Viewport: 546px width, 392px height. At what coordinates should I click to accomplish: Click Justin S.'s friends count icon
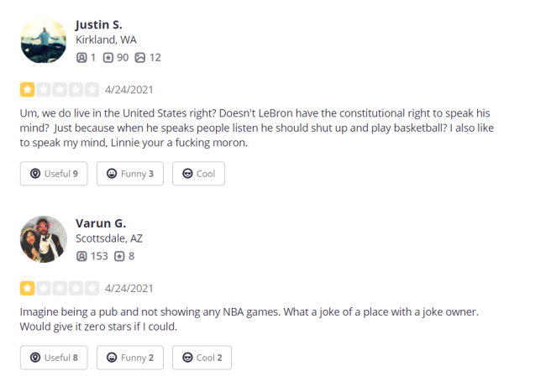81,57
